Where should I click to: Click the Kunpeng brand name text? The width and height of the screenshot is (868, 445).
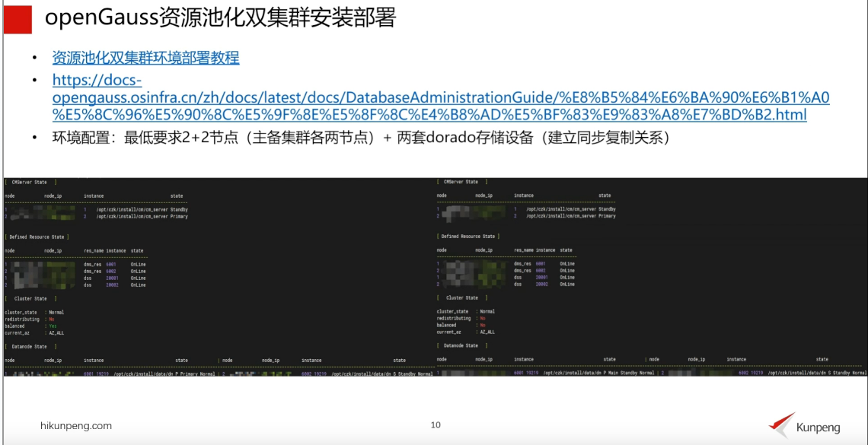[819, 428]
